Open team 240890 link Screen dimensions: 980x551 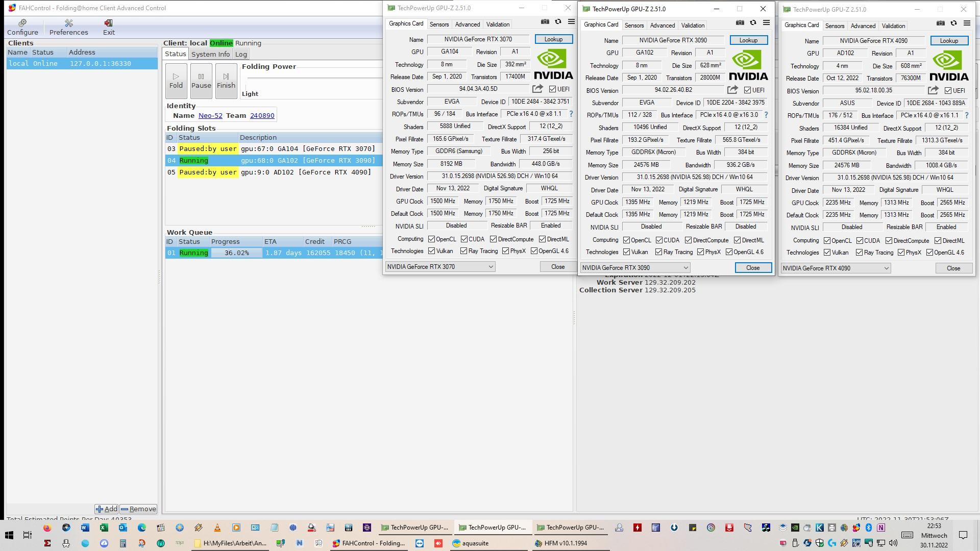tap(262, 116)
